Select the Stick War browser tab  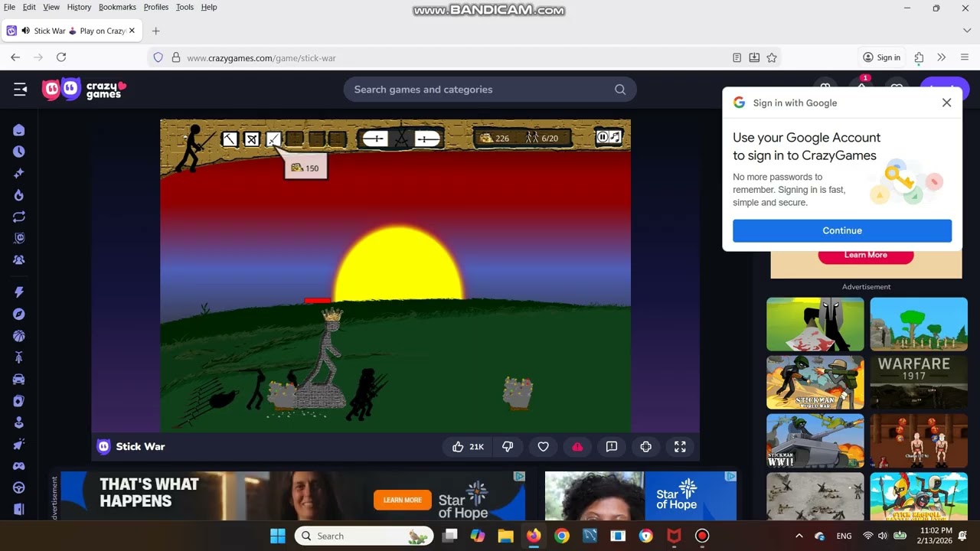point(72,31)
